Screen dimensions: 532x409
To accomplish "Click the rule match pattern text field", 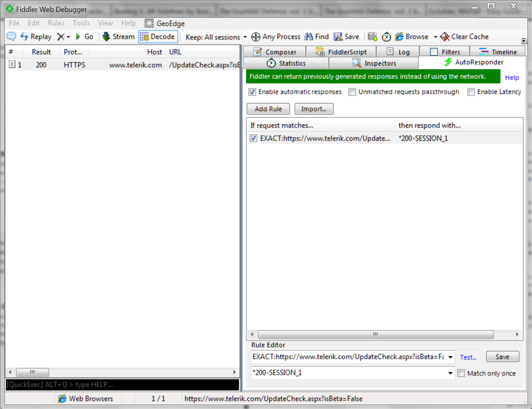I will [349, 357].
